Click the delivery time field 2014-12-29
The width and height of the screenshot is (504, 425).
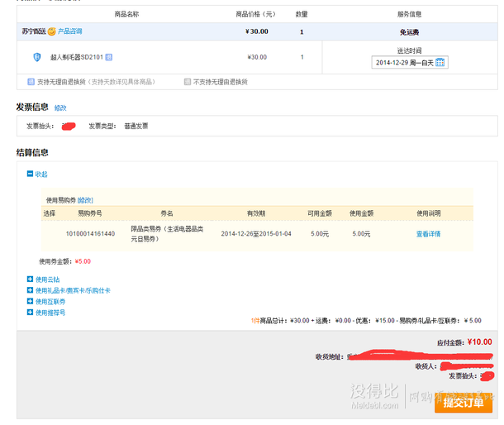coord(403,63)
